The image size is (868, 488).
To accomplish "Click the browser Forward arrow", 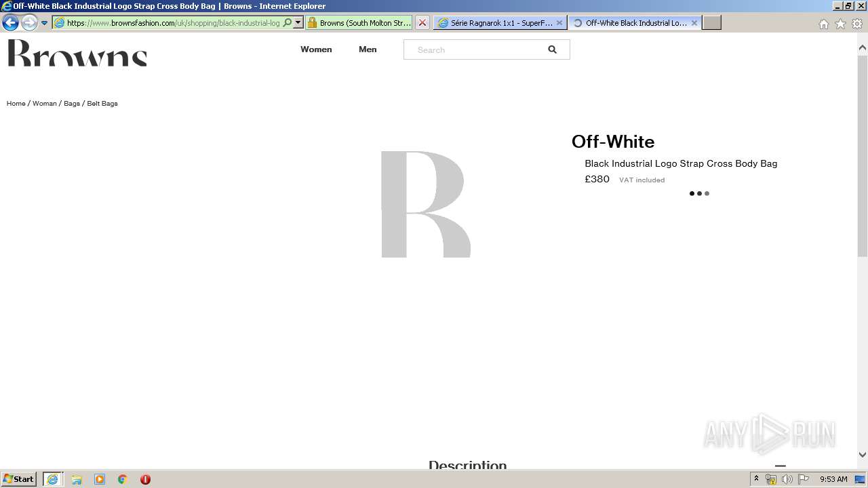I will click(29, 23).
